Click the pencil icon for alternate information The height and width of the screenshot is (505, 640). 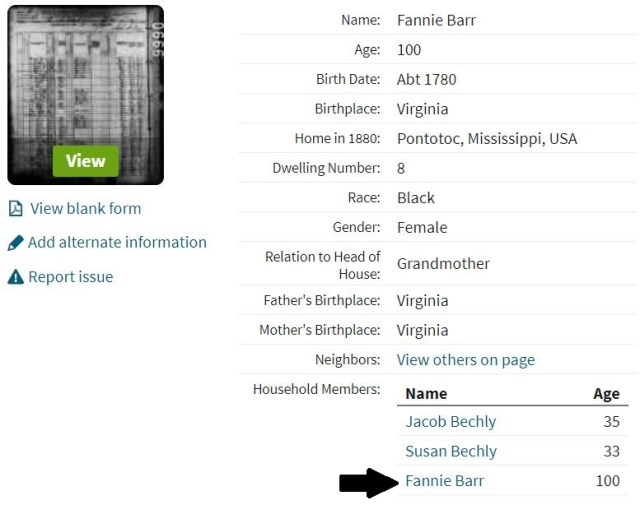[15, 243]
